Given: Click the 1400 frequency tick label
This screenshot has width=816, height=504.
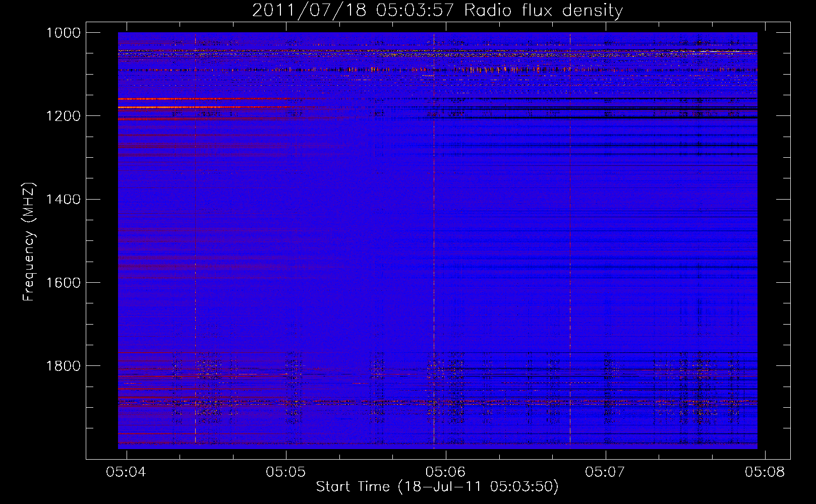Looking at the screenshot, I should pyautogui.click(x=64, y=200).
